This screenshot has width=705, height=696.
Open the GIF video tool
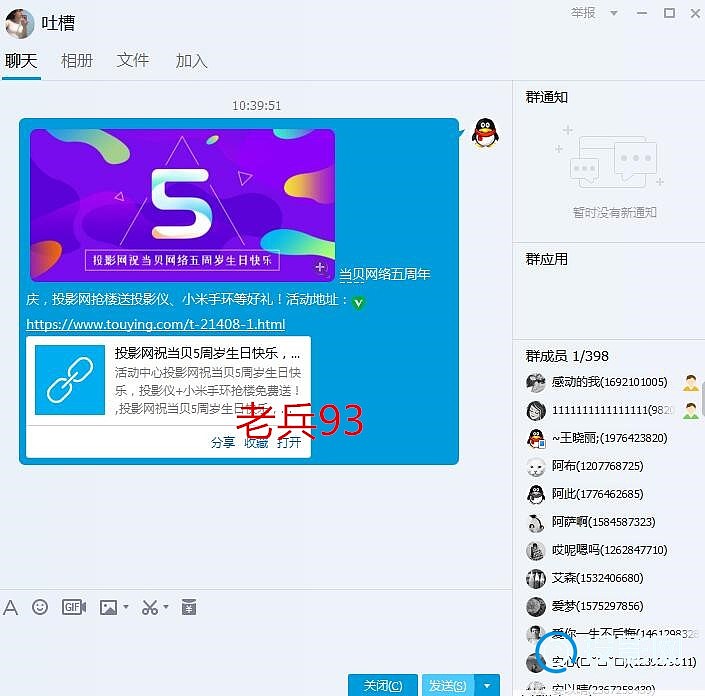74,607
